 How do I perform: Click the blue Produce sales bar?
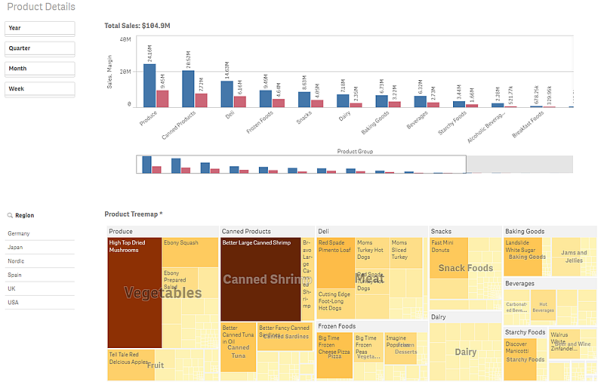click(x=149, y=86)
